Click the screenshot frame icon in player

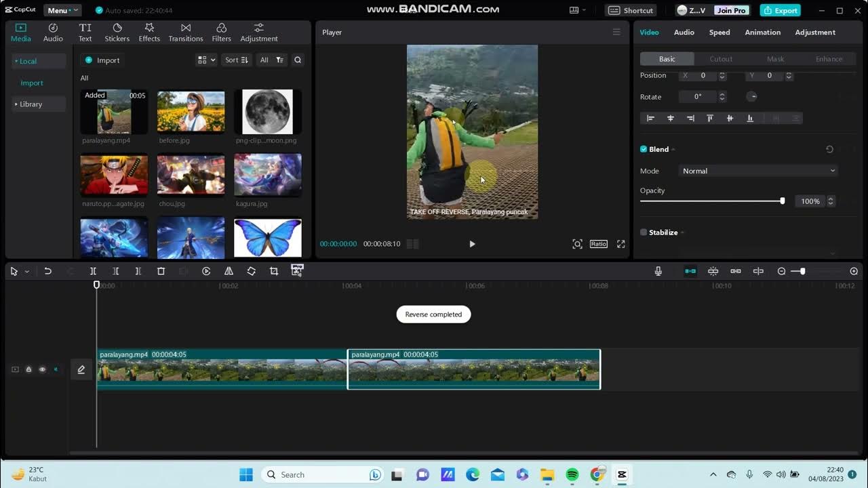[x=577, y=244]
